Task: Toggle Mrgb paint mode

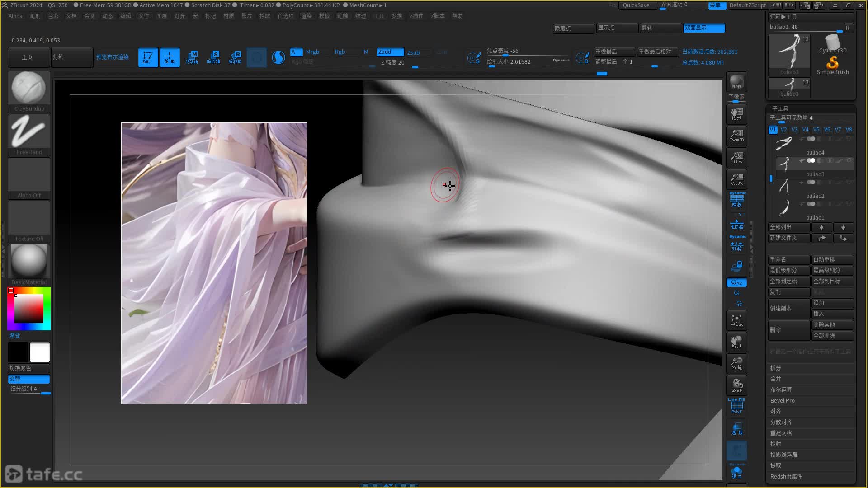Action: click(312, 52)
